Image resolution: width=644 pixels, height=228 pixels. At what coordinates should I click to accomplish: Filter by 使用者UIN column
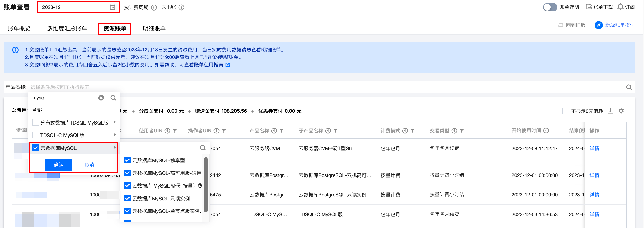click(x=175, y=131)
